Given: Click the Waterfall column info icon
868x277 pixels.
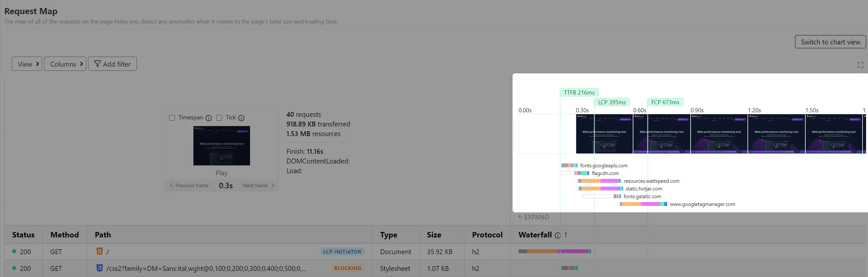Looking at the screenshot, I should pyautogui.click(x=558, y=235).
